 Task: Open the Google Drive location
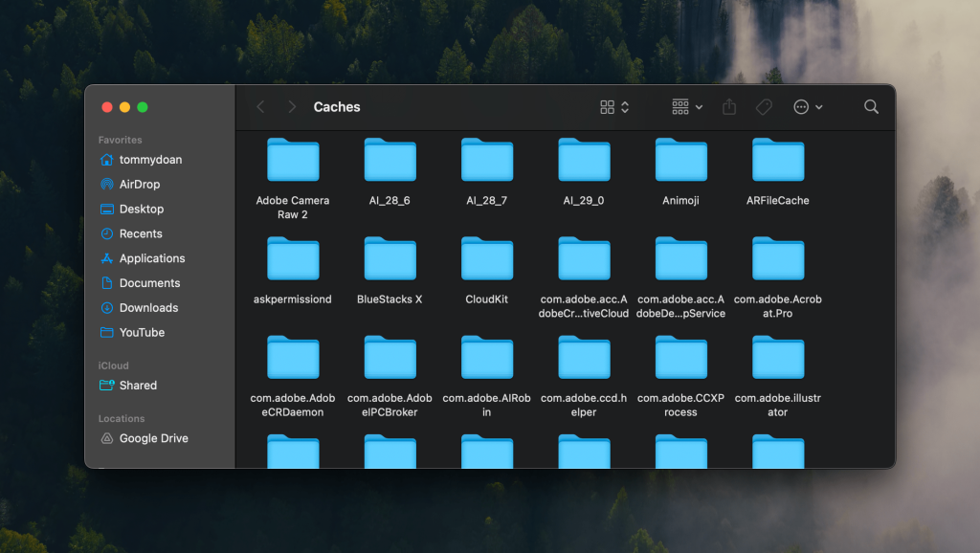click(153, 438)
